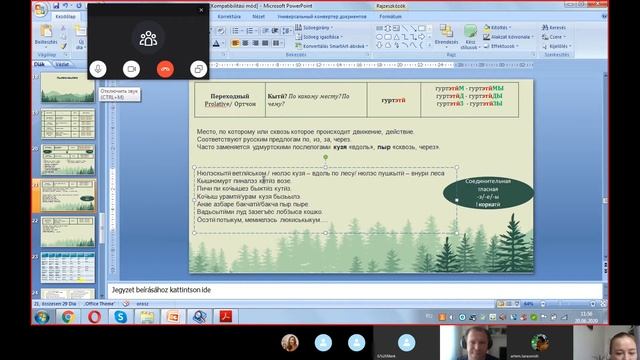Image resolution: width=640 pixels, height=360 pixels.
Task: Close the floating call popup
Action: [201, 10]
